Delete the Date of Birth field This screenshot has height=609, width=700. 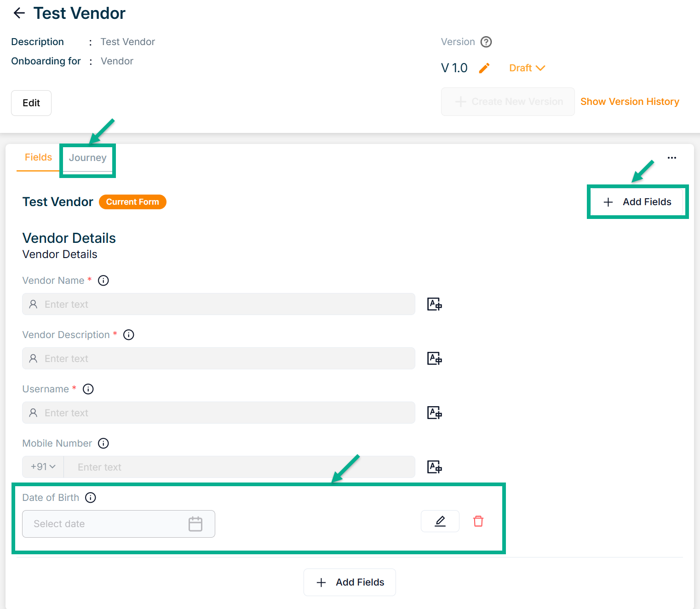point(478,521)
